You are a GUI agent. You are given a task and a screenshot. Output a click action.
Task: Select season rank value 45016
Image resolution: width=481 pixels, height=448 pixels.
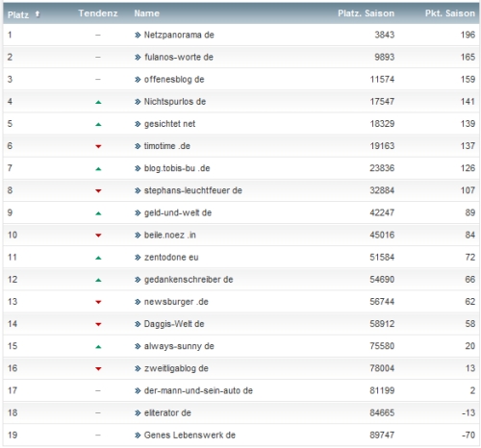pyautogui.click(x=382, y=235)
